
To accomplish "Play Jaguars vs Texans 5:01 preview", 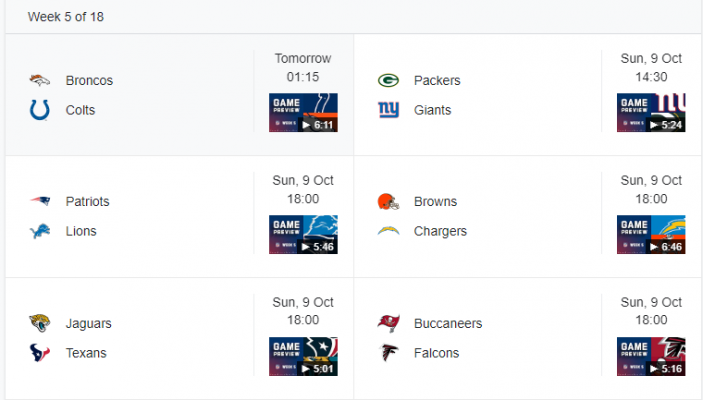I will pyautogui.click(x=303, y=357).
